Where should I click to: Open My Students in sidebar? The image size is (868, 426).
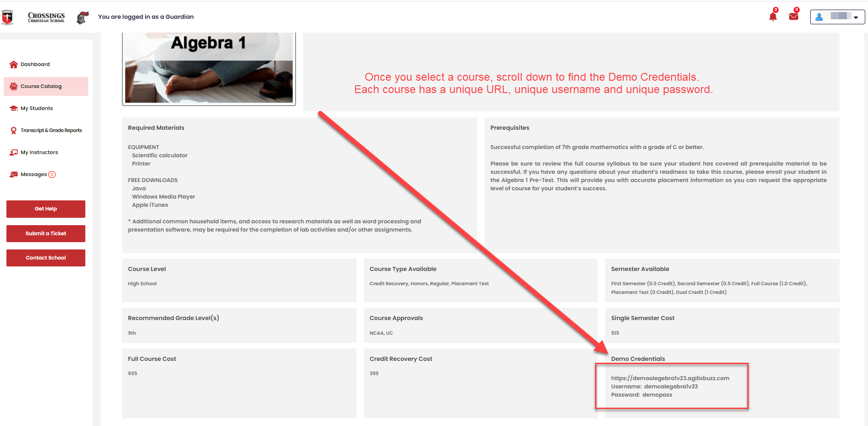(37, 108)
